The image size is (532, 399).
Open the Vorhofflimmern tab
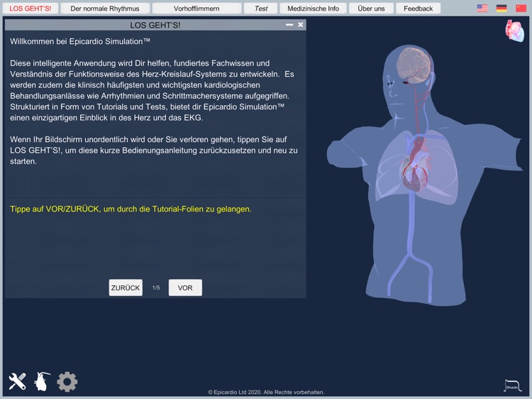[x=196, y=9]
